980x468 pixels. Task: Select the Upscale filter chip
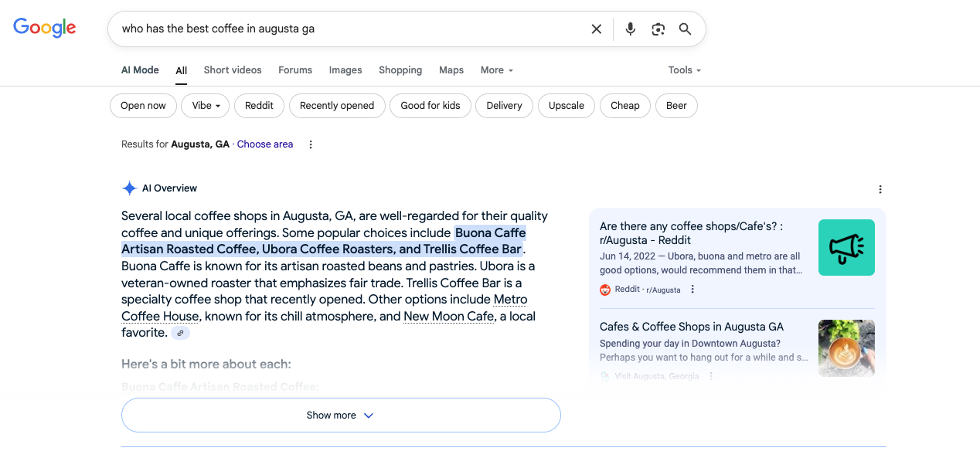tap(567, 106)
